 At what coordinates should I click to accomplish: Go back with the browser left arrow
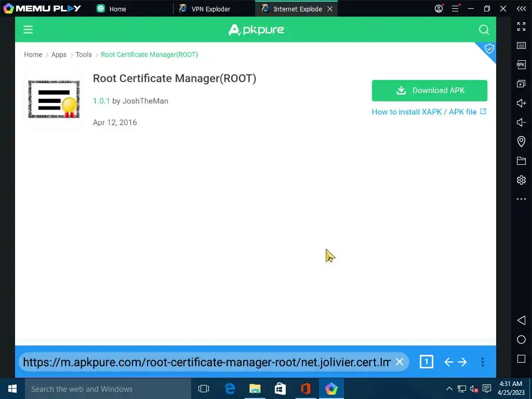pos(448,362)
